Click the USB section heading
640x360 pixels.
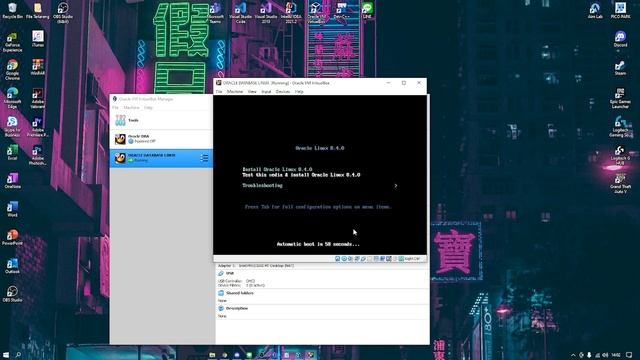(230, 273)
